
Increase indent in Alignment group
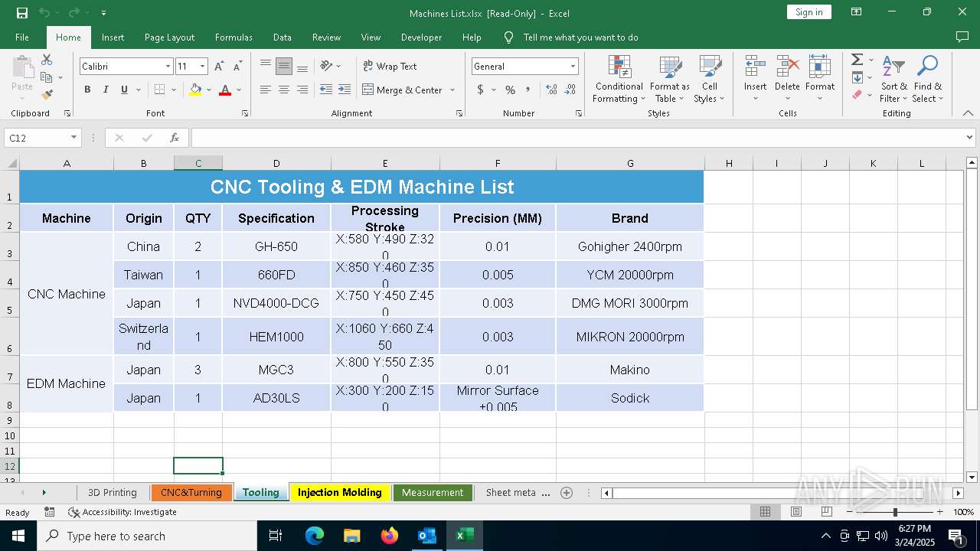point(345,90)
